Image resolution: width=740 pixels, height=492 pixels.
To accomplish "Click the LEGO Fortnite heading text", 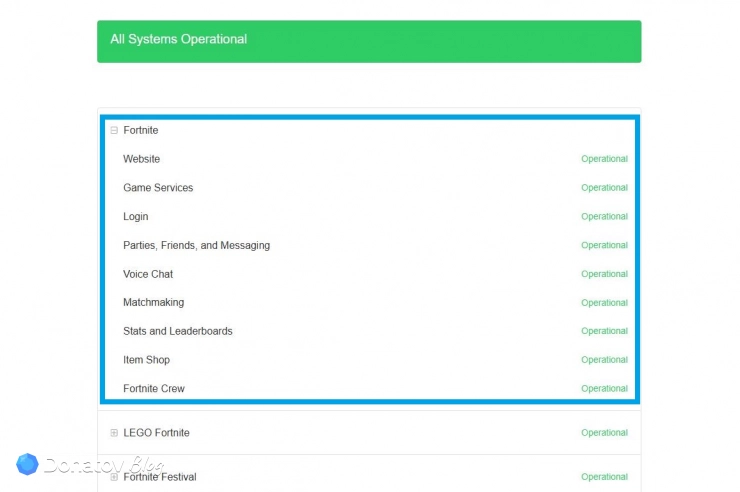I will point(156,433).
